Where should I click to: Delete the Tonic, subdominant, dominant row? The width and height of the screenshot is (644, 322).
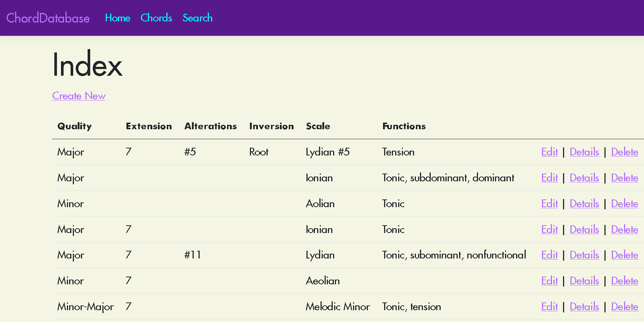(x=624, y=178)
